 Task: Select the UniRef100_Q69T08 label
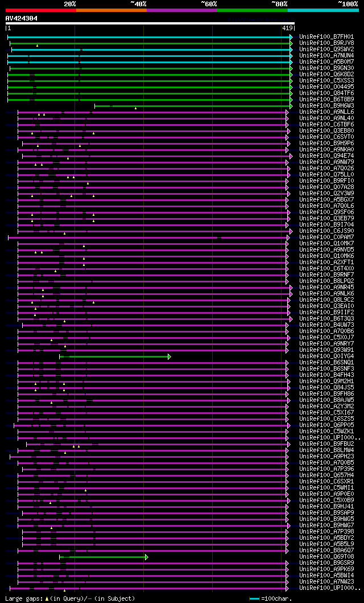[327, 556]
